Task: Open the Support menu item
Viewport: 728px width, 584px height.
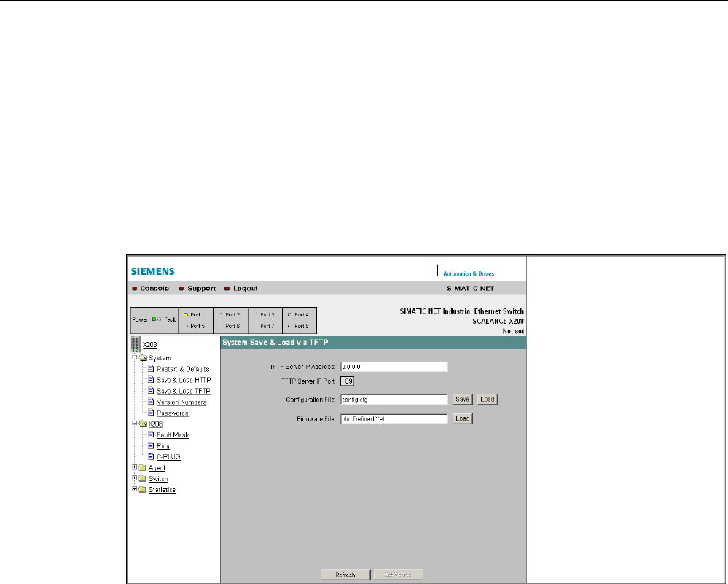Action: (x=202, y=289)
